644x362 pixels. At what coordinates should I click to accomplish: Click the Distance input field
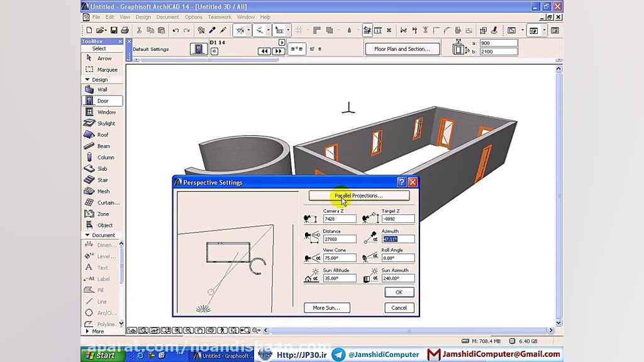pyautogui.click(x=339, y=239)
